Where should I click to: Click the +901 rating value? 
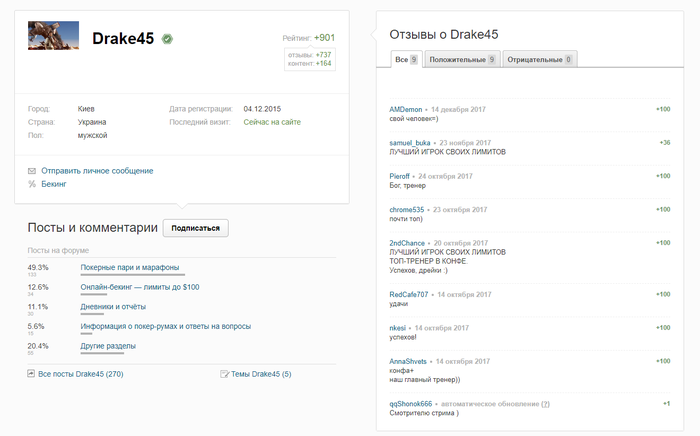324,38
